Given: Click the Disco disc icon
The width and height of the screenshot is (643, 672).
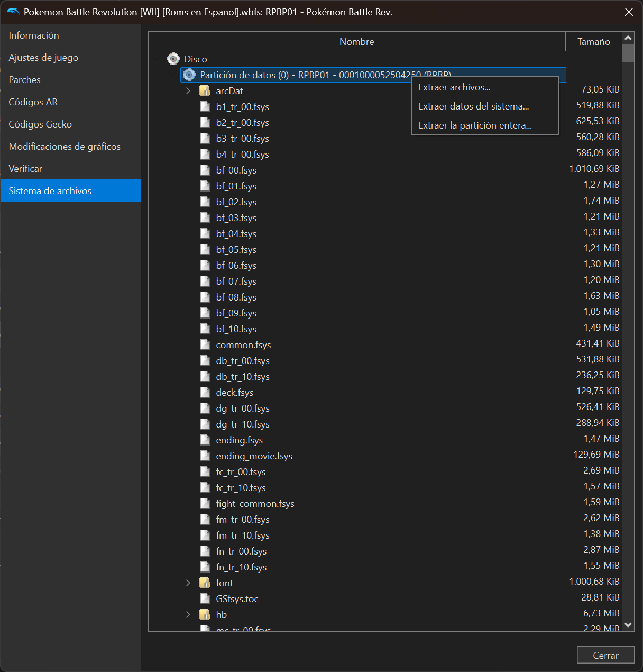Looking at the screenshot, I should pyautogui.click(x=173, y=59).
